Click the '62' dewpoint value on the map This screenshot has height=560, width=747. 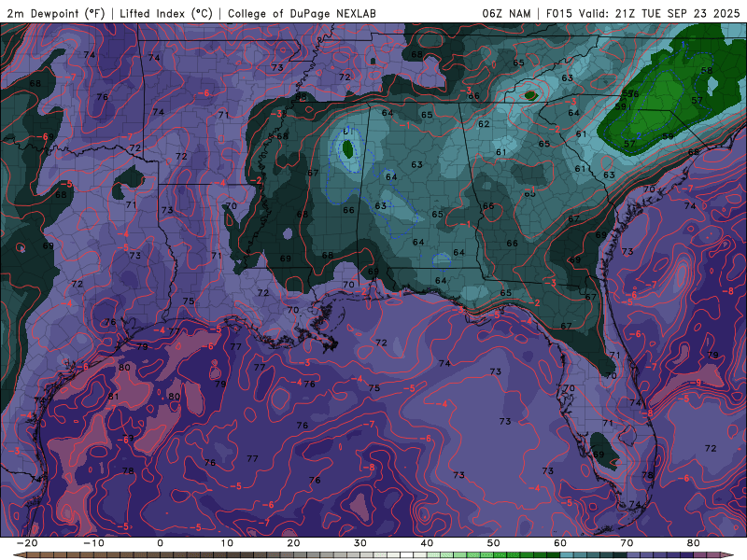coord(484,124)
